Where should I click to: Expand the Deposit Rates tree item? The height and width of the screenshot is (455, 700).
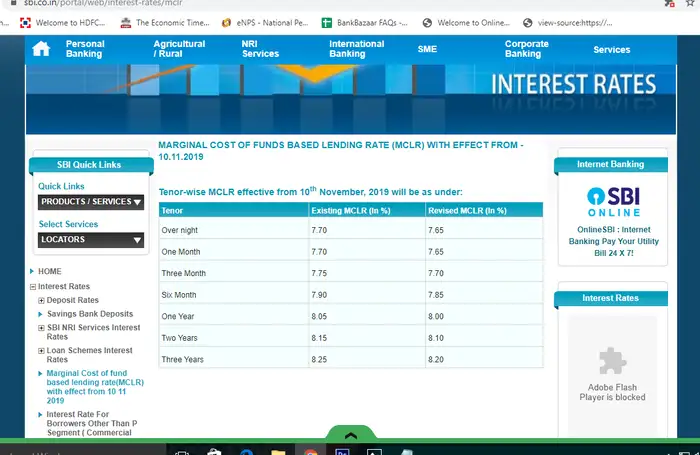click(41, 300)
